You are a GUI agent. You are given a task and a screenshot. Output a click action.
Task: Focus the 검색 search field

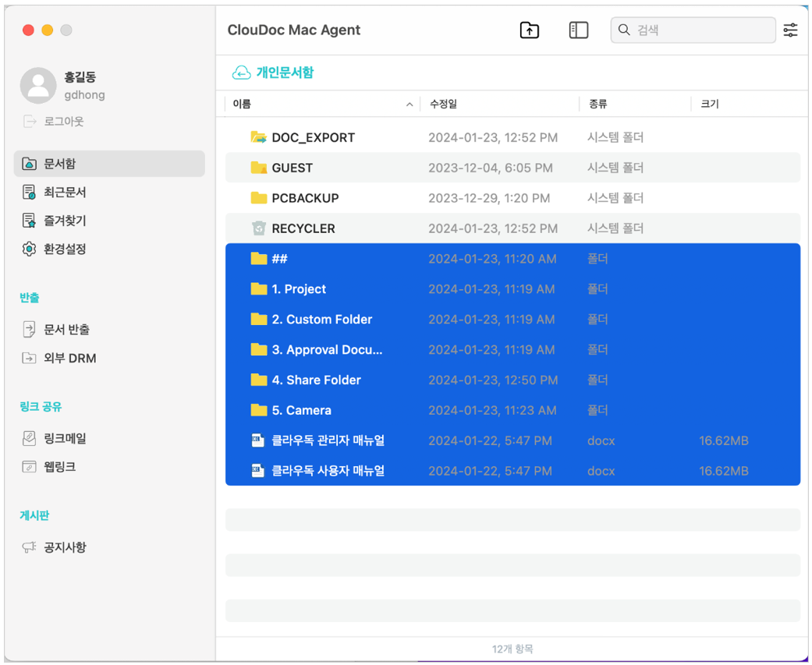pyautogui.click(x=693, y=30)
